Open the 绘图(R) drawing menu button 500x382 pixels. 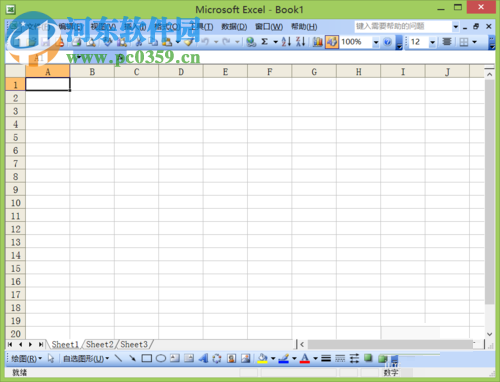(x=27, y=358)
